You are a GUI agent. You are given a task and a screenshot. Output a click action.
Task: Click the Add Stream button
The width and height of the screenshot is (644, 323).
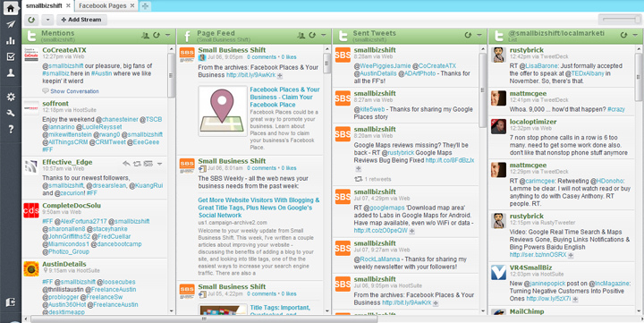click(81, 20)
